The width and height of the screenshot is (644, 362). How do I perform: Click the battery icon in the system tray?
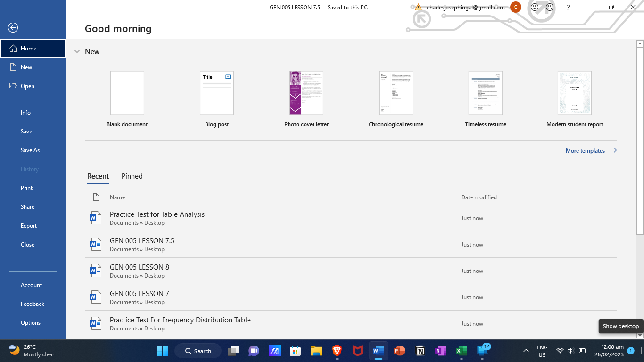[582, 351]
